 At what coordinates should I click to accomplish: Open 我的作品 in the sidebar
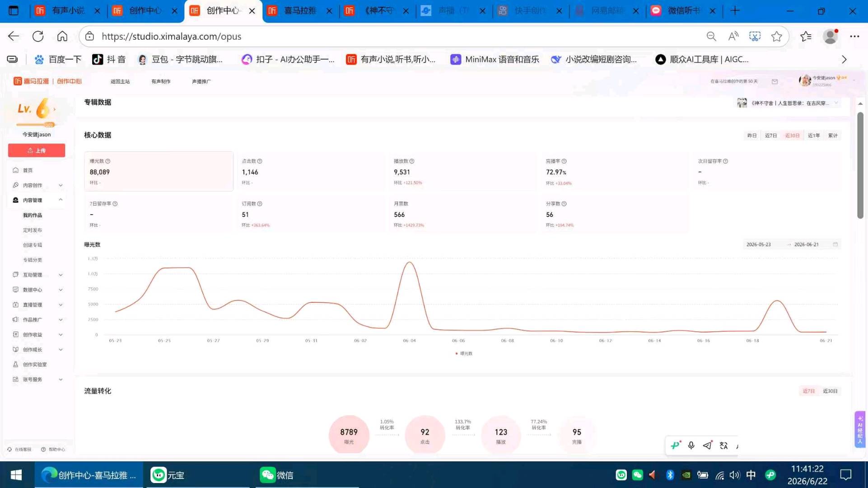click(x=33, y=215)
